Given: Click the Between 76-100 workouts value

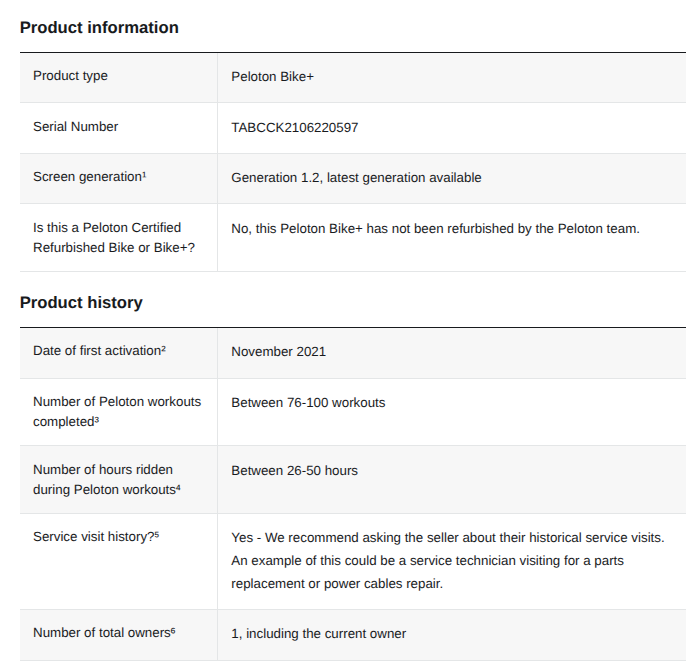Looking at the screenshot, I should (308, 403).
